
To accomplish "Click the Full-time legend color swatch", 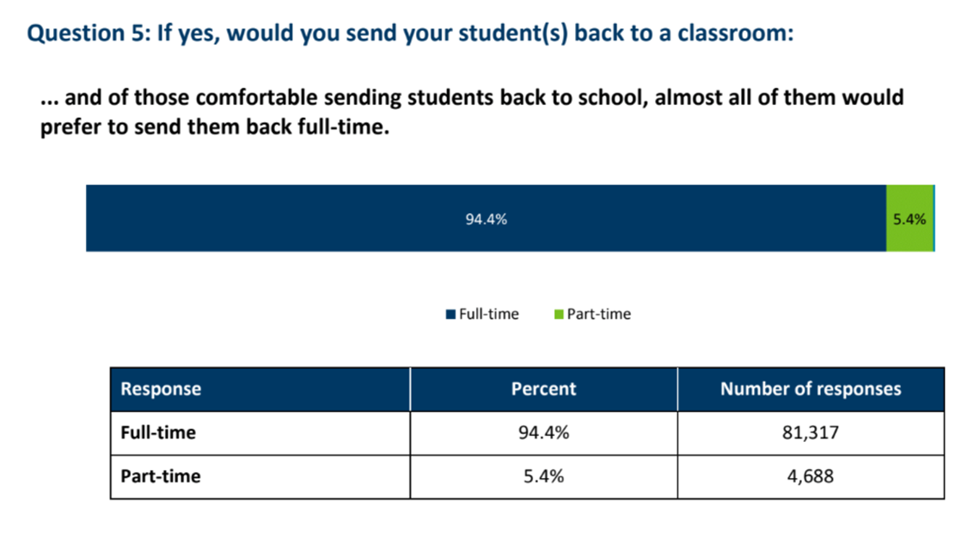I will [x=450, y=315].
